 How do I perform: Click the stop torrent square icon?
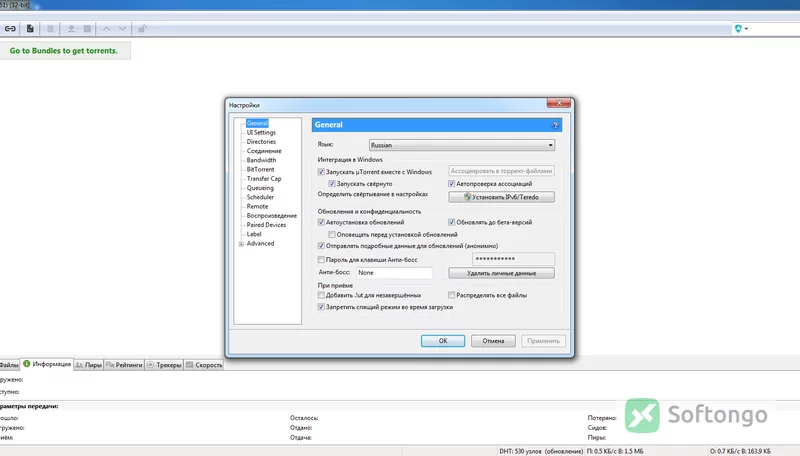pyautogui.click(x=88, y=29)
